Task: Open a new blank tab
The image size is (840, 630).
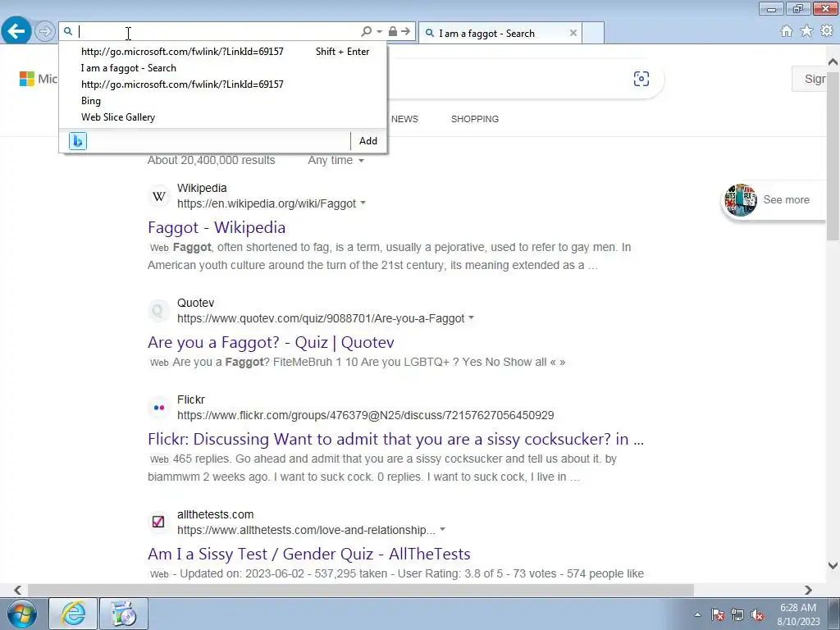Action: (x=593, y=33)
